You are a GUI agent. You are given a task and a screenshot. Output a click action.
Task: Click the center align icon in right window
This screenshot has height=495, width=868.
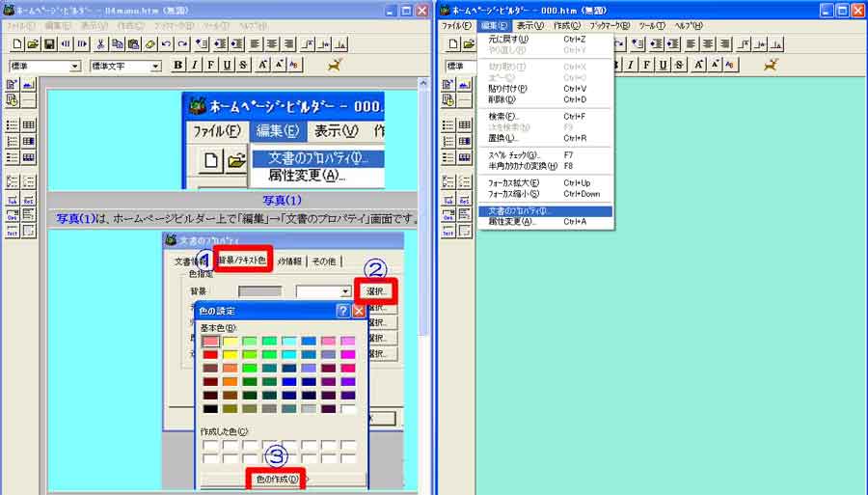click(x=707, y=44)
